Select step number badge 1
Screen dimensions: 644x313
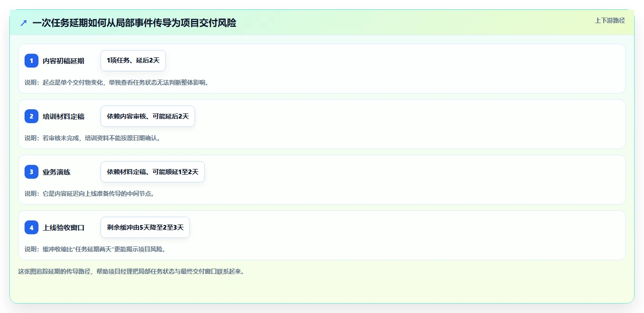[32, 61]
